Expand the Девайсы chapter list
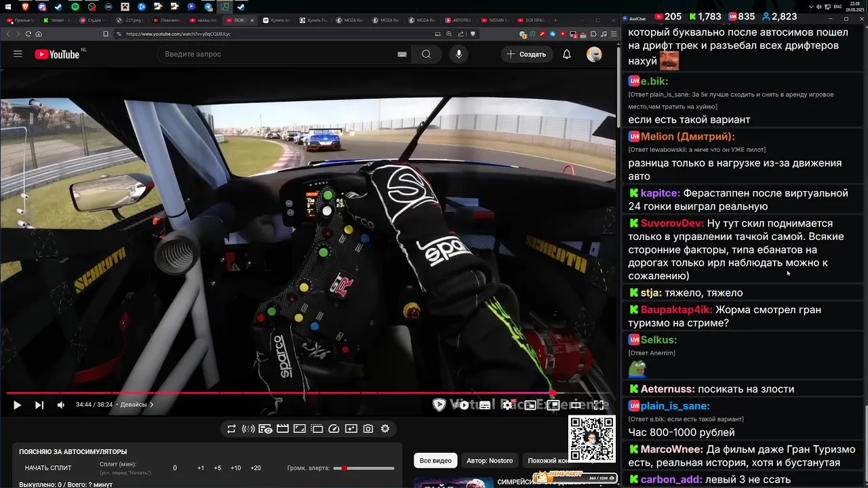This screenshot has height=488, width=868. point(136,405)
